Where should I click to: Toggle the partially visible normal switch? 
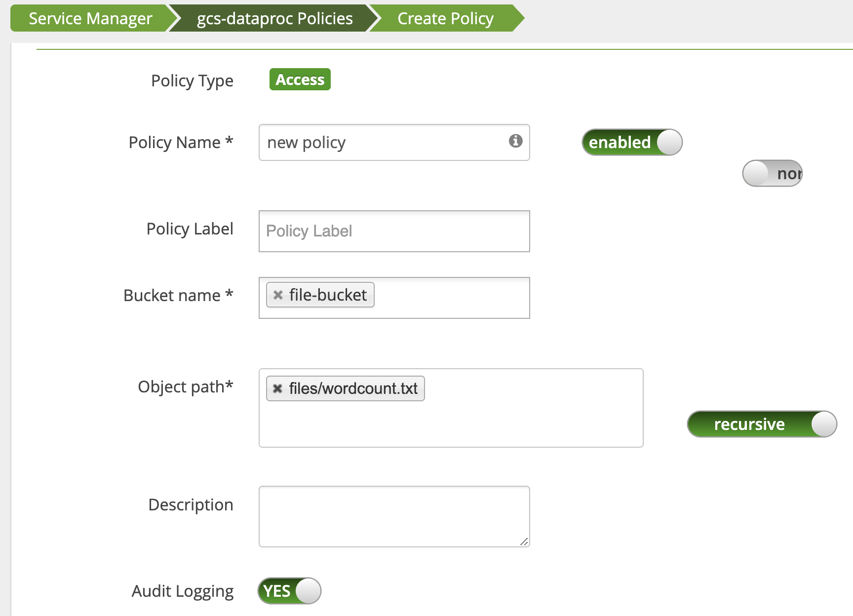(x=772, y=173)
